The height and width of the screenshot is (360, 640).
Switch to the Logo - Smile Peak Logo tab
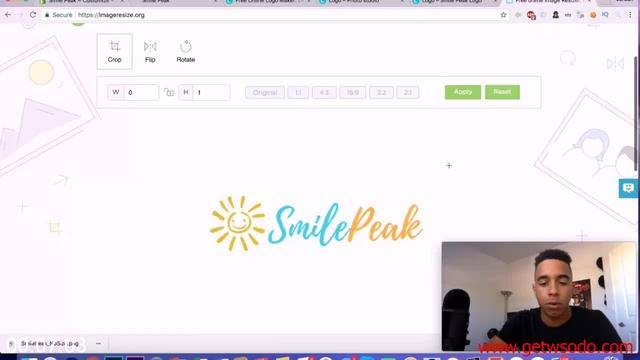tap(453, 2)
